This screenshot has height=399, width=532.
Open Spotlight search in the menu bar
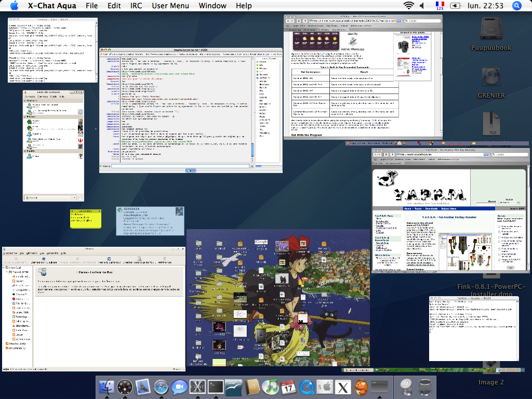click(516, 5)
